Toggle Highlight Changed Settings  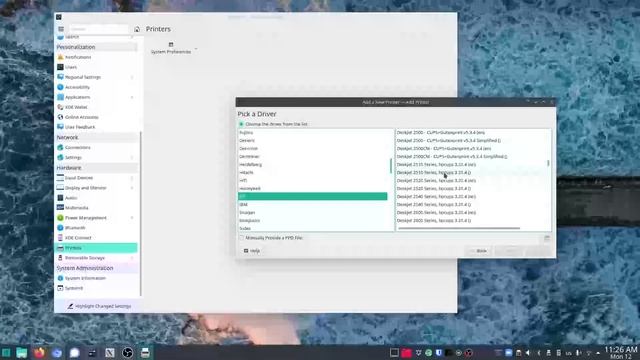[x=99, y=306]
